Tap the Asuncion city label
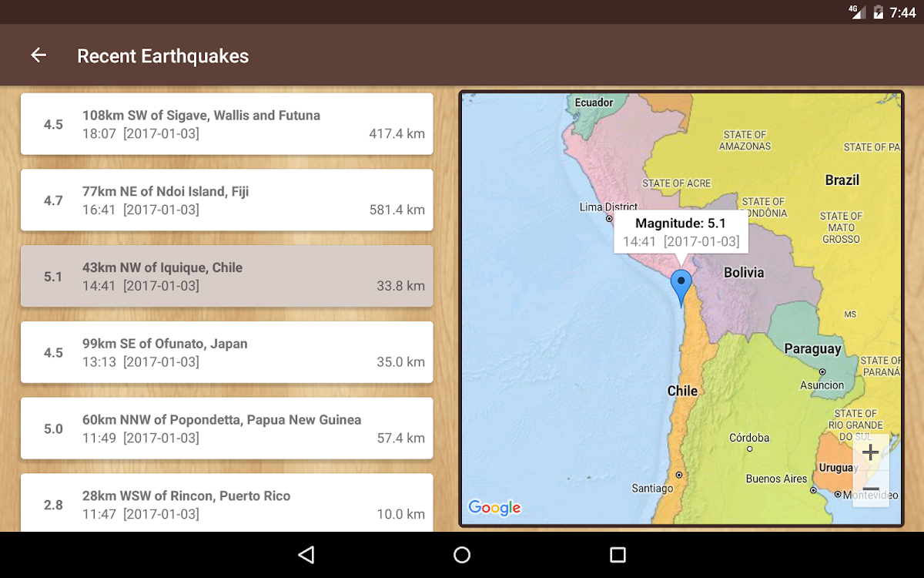Viewport: 924px width, 578px height. (822, 385)
